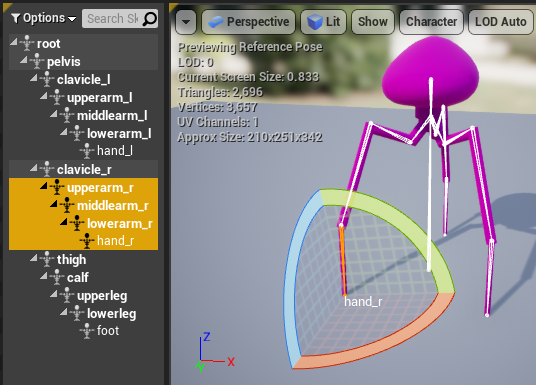Click the red arc of the rotation gizmo

tap(373, 338)
